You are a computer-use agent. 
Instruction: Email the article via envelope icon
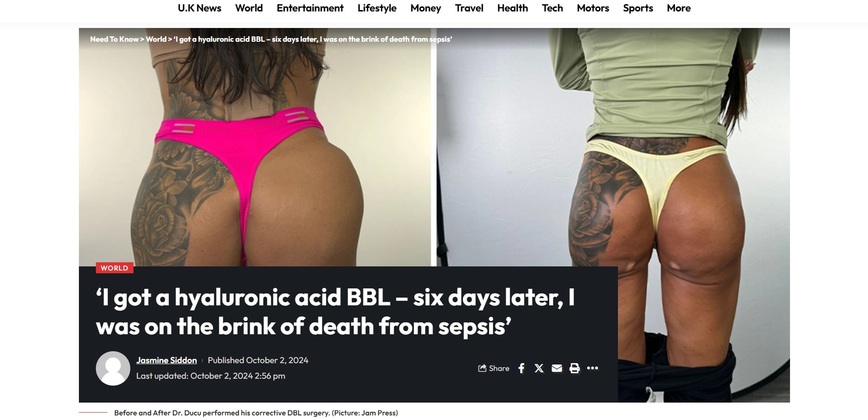click(x=557, y=368)
